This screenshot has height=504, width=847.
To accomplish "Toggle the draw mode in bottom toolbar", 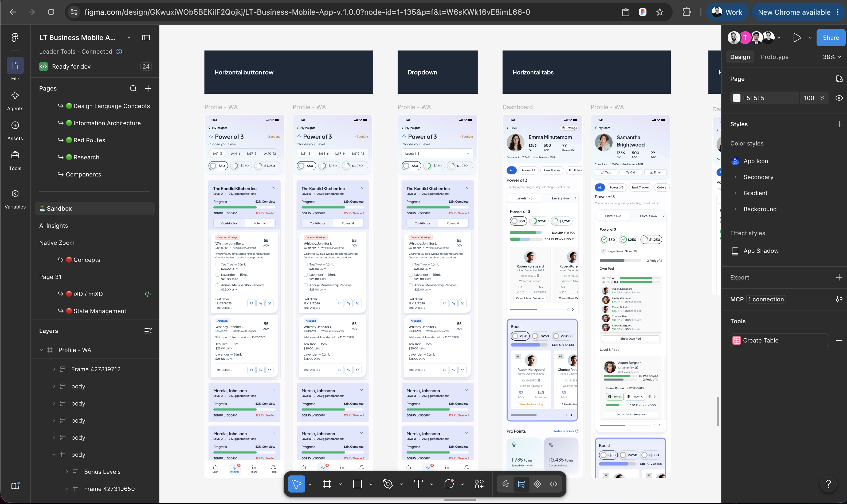I will pyautogui.click(x=505, y=484).
